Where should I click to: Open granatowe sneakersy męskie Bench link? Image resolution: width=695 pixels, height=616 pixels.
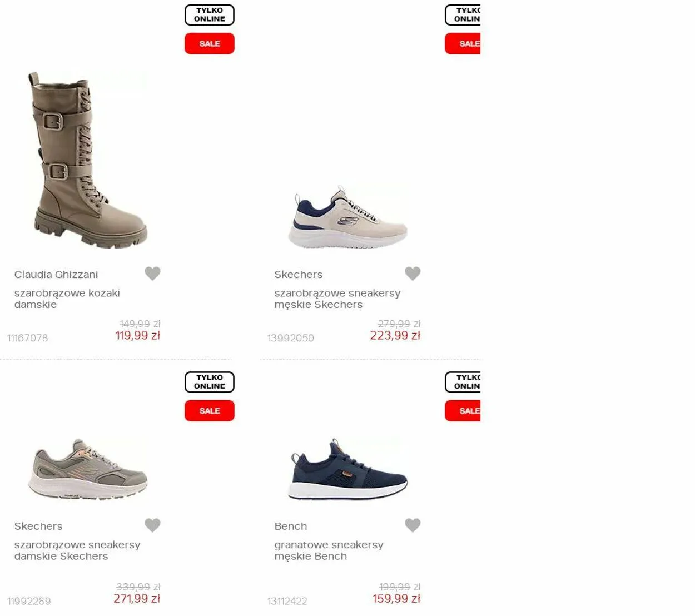pos(329,550)
